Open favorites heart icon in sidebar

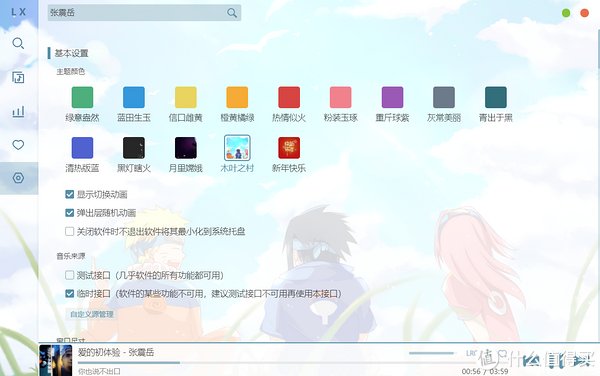click(x=18, y=145)
